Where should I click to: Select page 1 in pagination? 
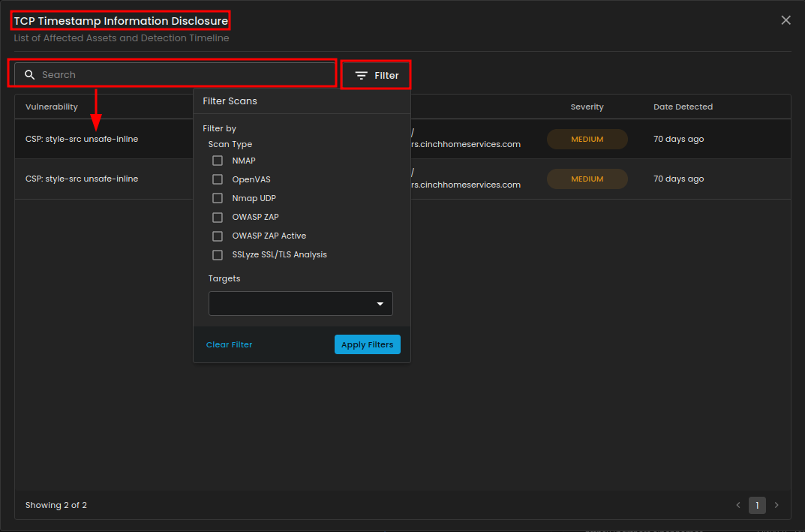tap(757, 506)
